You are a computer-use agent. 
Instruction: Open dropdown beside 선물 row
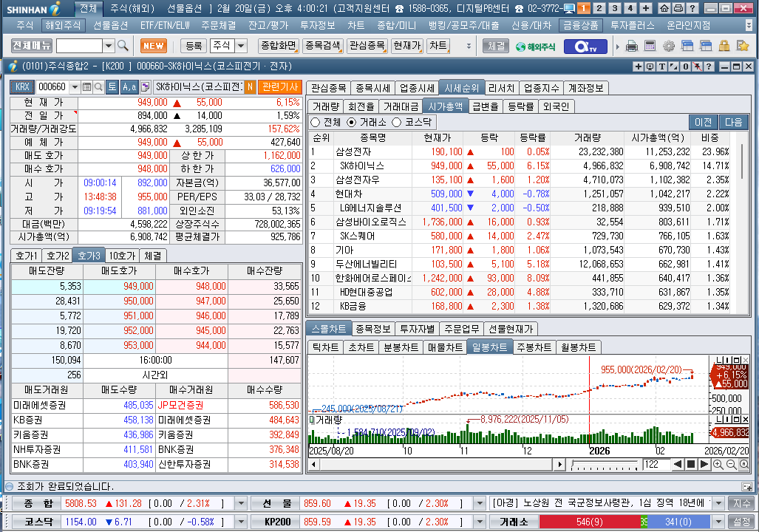click(480, 503)
